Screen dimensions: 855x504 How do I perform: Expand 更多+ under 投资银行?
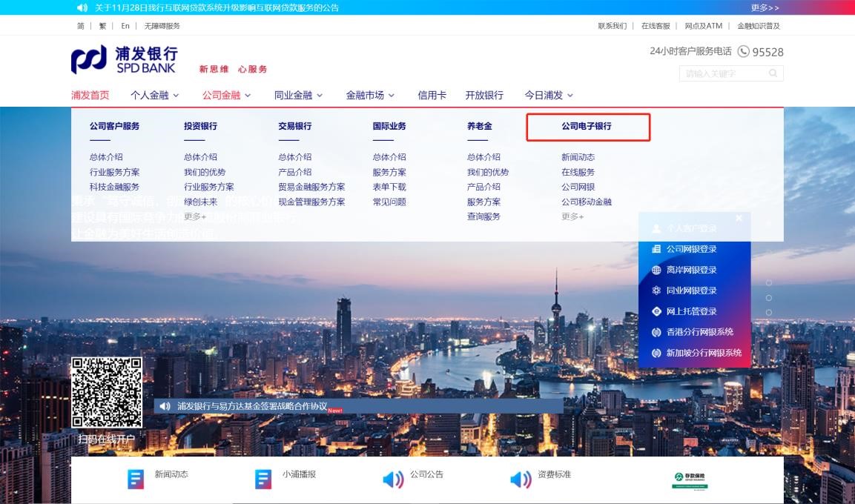[195, 216]
